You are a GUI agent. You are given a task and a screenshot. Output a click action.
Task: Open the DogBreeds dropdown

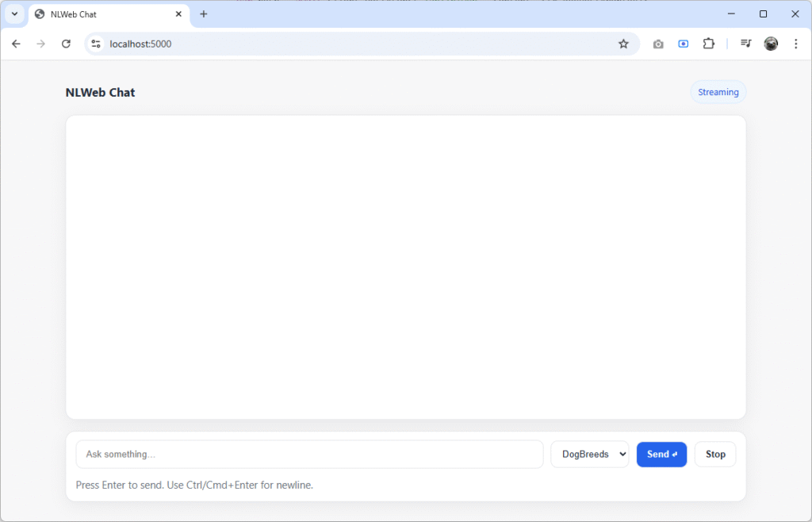click(589, 454)
